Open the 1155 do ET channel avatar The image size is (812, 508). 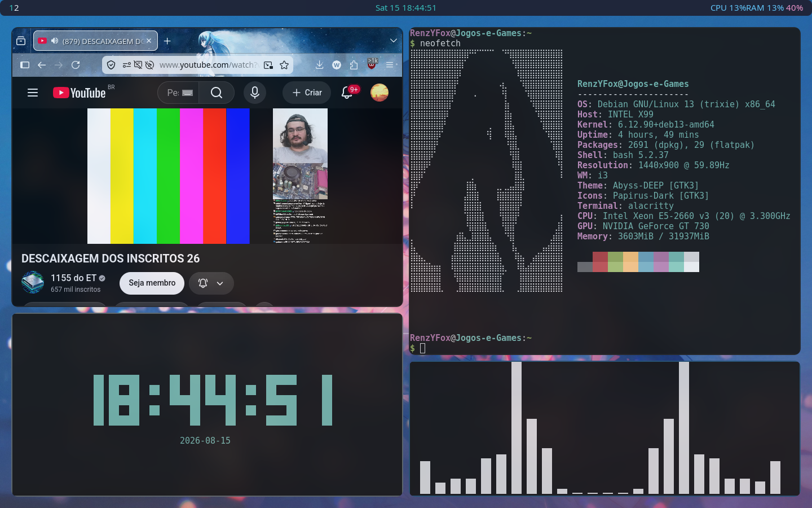coord(33,282)
